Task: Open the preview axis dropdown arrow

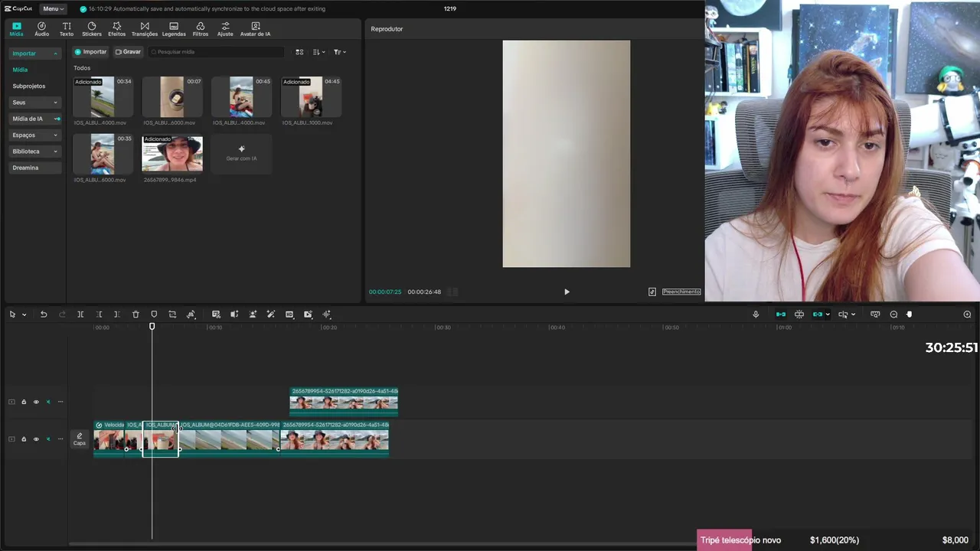Action: click(853, 315)
